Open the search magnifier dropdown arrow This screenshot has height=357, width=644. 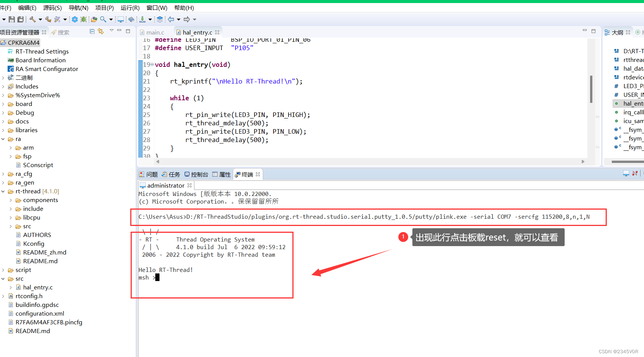coord(111,19)
